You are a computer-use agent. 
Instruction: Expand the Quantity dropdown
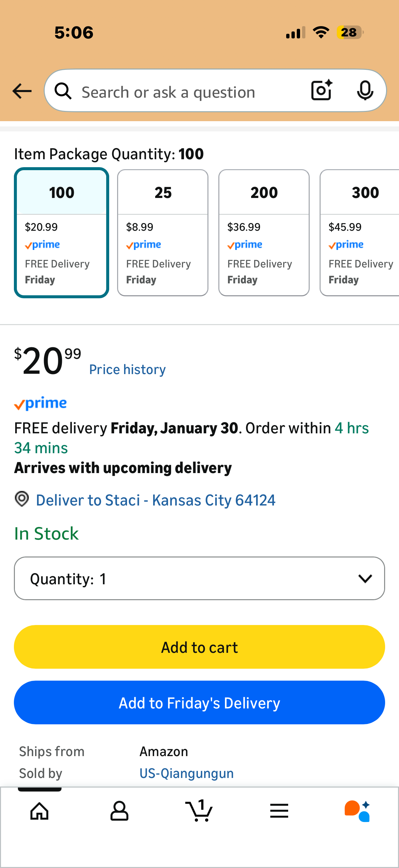tap(199, 578)
